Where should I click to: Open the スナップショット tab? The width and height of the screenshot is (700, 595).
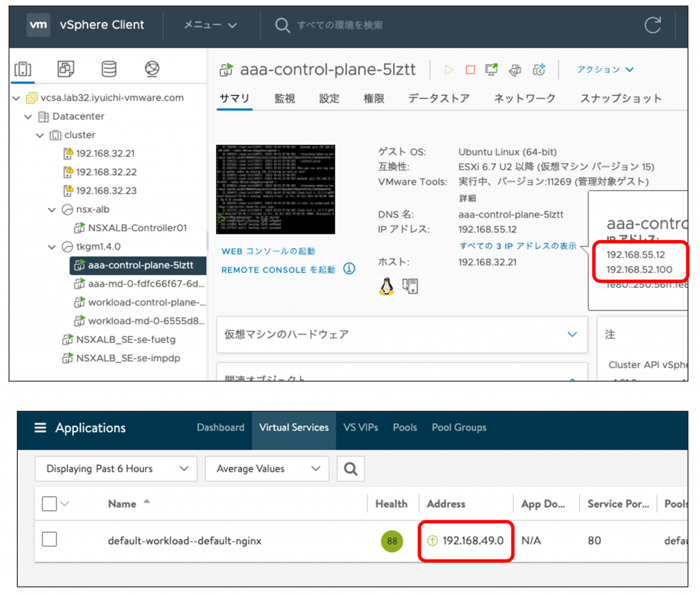click(621, 98)
